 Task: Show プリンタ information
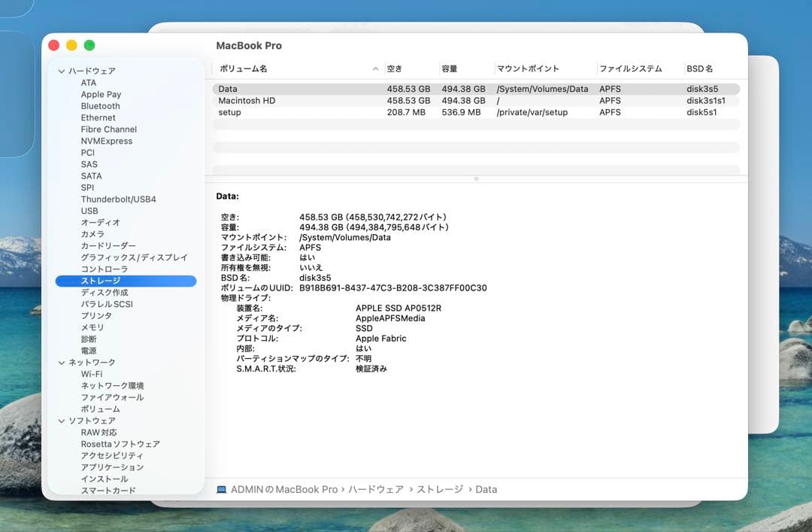tap(96, 316)
